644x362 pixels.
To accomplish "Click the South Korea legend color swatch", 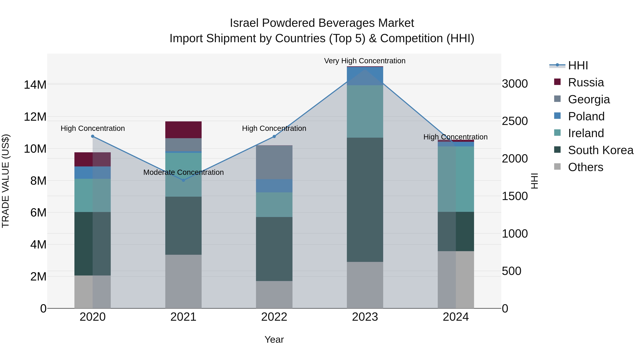I will click(x=557, y=150).
